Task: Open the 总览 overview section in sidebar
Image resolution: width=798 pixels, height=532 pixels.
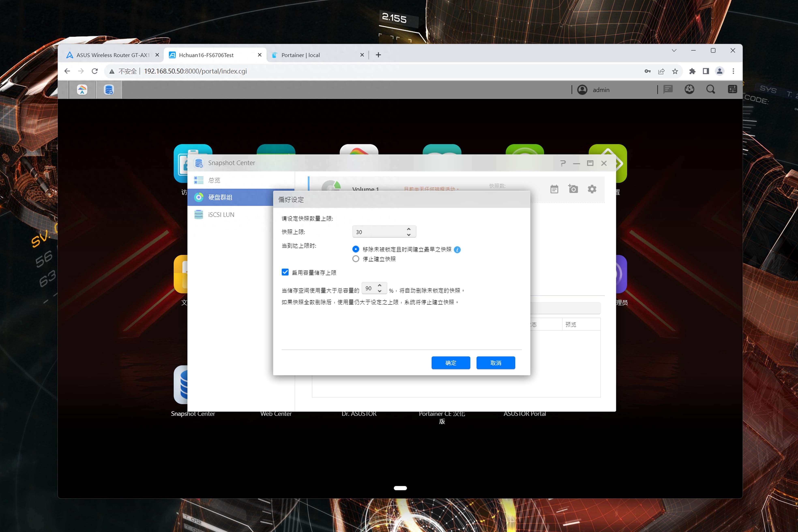Action: [241, 180]
